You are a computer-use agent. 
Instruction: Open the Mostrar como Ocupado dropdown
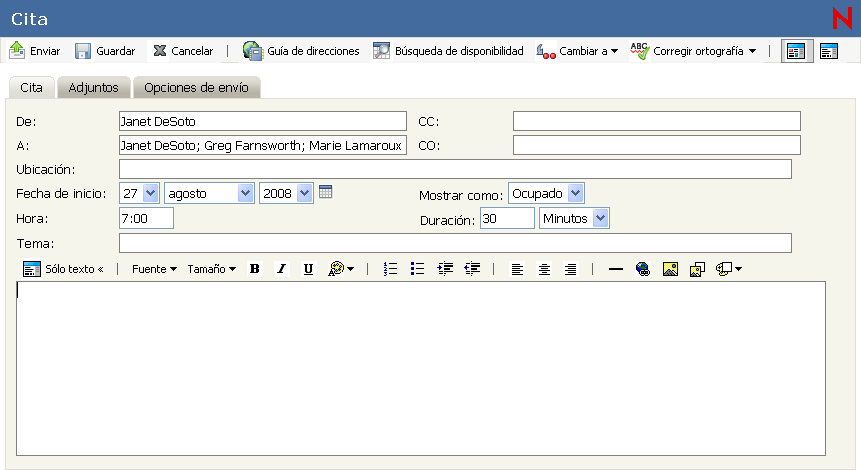coord(546,193)
